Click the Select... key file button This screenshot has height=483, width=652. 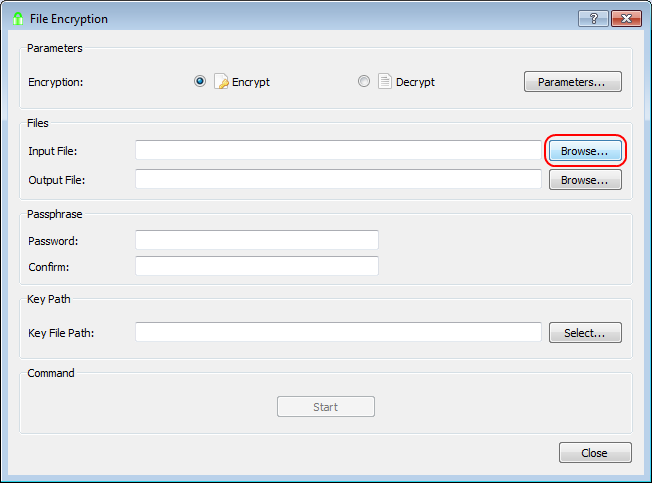pyautogui.click(x=585, y=333)
